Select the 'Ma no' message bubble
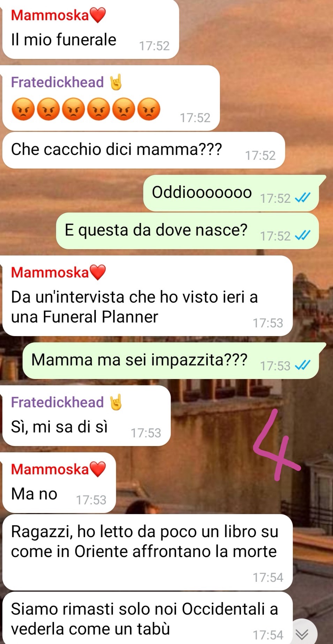Screen dimensions: 333x644 tap(59, 483)
